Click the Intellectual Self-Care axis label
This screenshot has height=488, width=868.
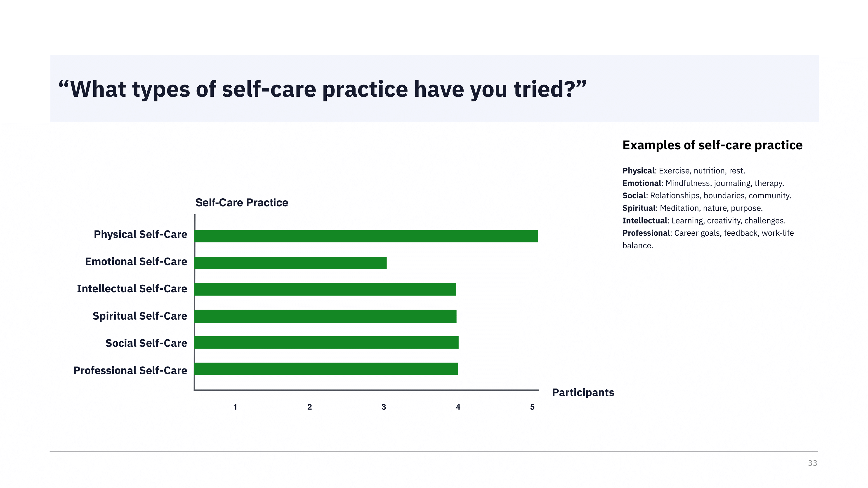pos(132,289)
